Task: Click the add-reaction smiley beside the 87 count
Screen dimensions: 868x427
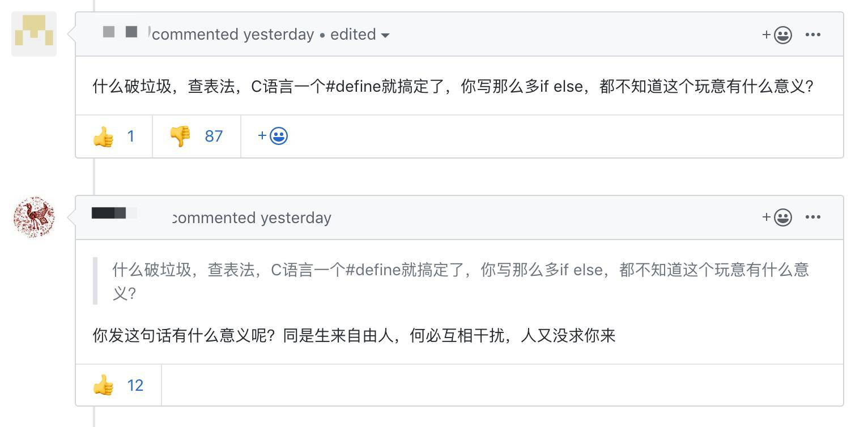Action: pyautogui.click(x=273, y=136)
